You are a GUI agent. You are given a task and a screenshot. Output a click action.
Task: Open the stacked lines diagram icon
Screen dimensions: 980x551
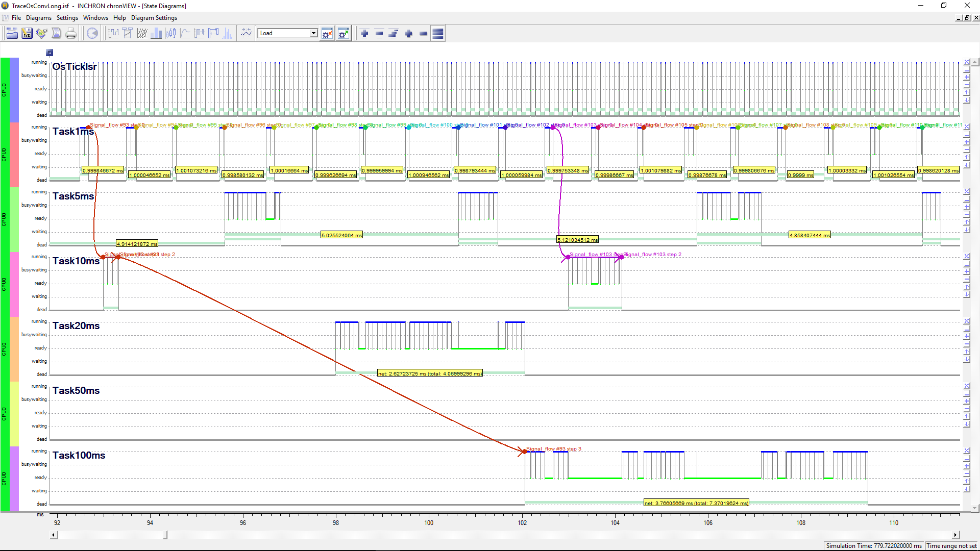[142, 34]
